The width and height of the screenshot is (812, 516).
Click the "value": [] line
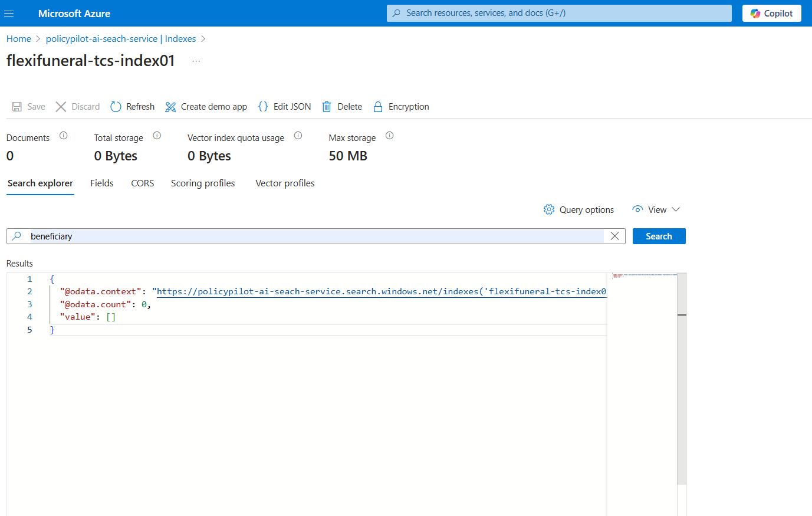point(88,317)
